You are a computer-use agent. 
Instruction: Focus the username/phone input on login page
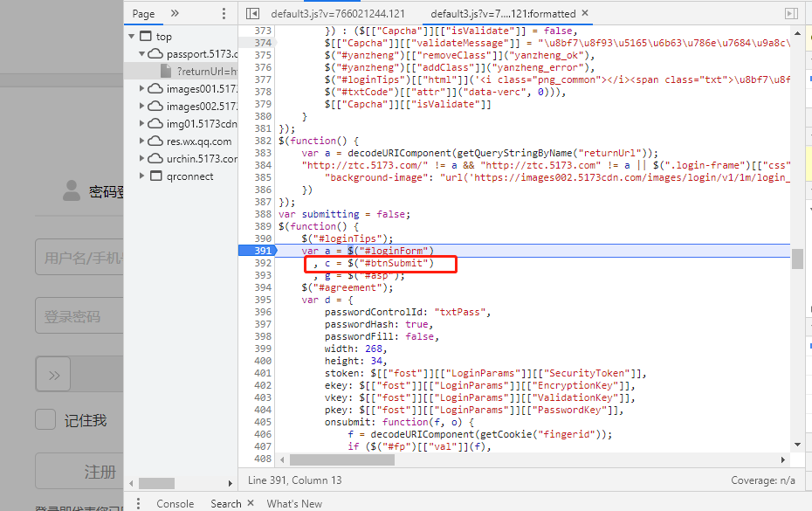(79, 258)
